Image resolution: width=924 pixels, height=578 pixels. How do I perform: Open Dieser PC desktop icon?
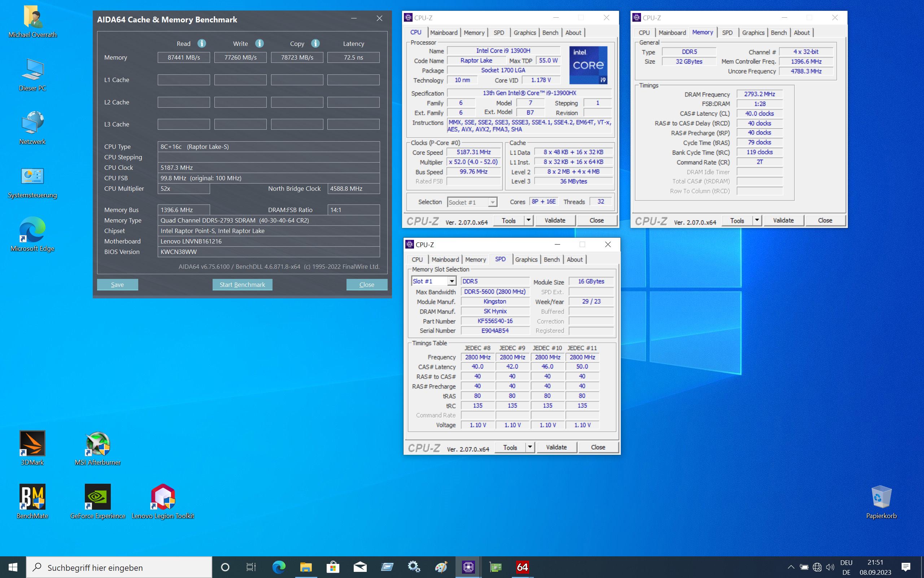point(32,75)
